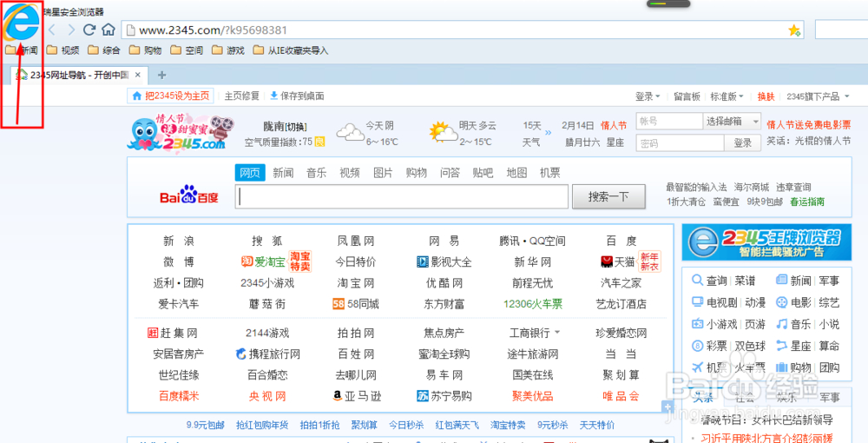Click the 密码 input field
The image size is (868, 443).
(680, 142)
